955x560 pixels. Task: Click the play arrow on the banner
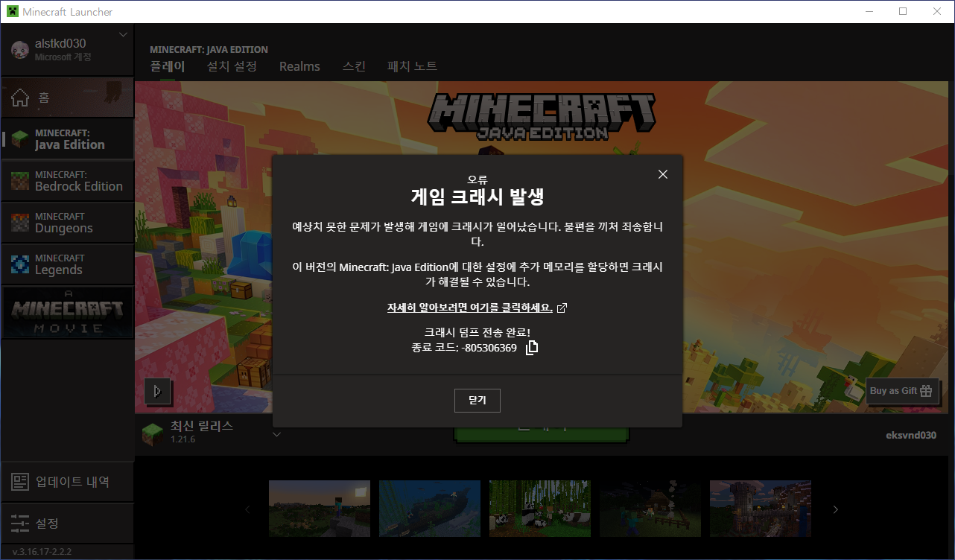[x=157, y=391]
